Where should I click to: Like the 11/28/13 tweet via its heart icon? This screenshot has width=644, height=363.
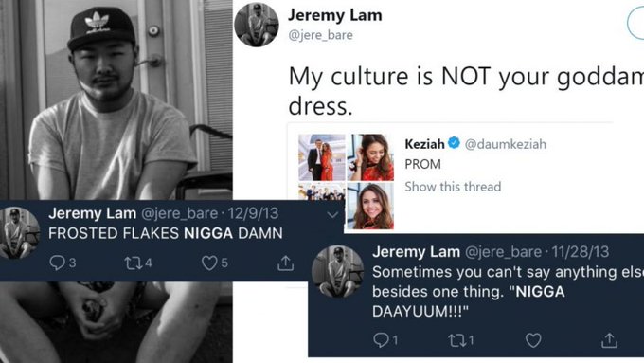(x=533, y=340)
